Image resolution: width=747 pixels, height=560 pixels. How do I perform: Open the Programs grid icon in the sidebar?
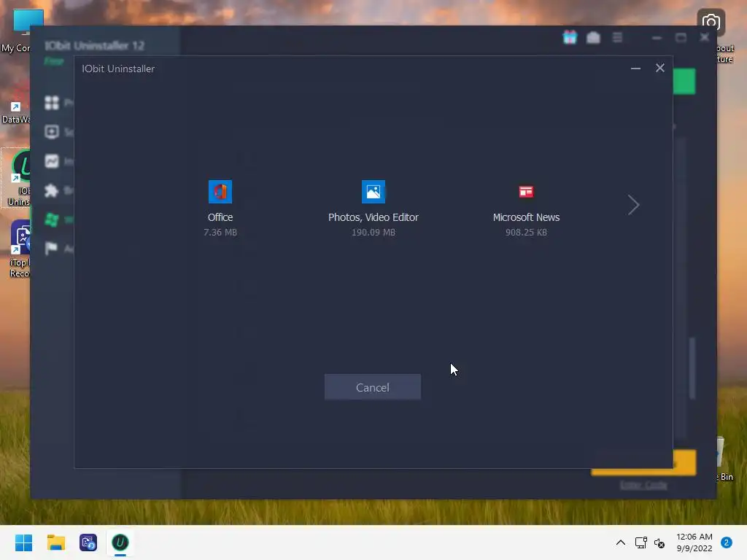(52, 103)
